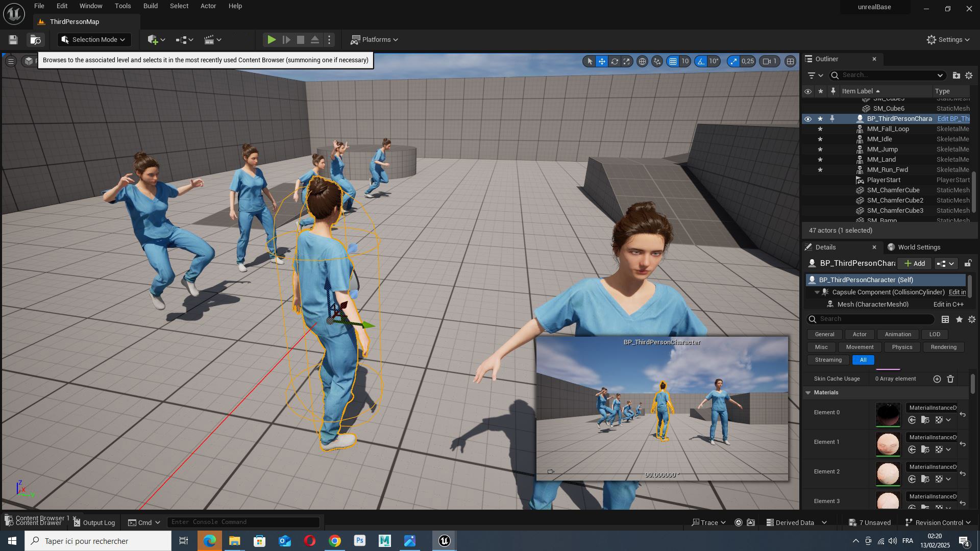Click the Element 1 material thumbnail

tap(888, 444)
